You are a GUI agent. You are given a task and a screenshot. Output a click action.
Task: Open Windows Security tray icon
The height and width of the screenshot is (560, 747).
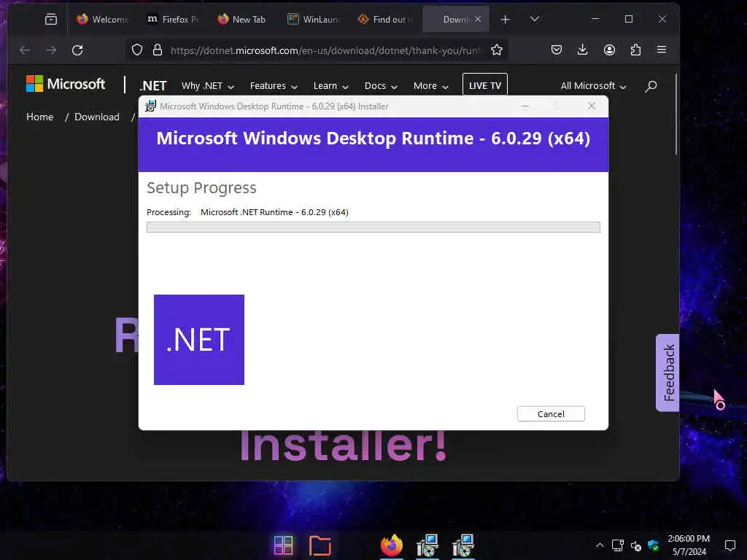[x=653, y=545]
